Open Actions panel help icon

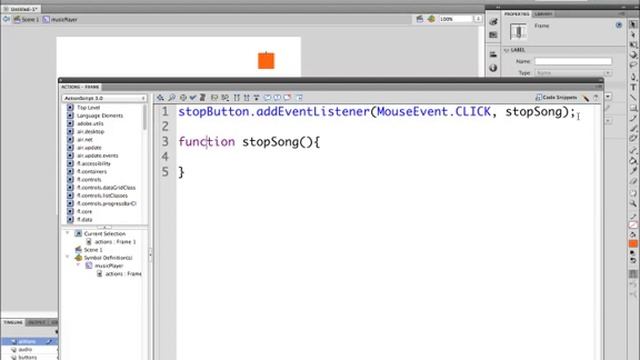(x=596, y=98)
